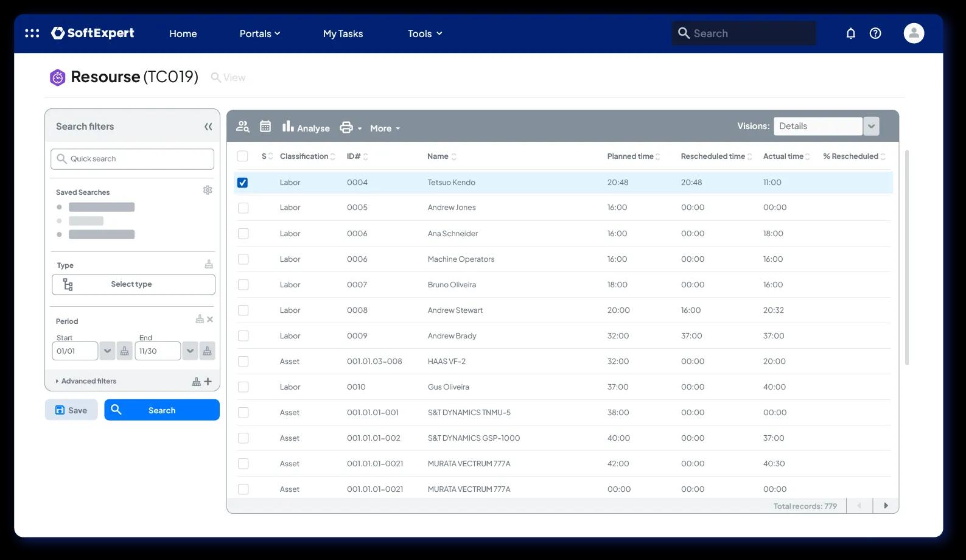Click the printer icon
966x560 pixels.
click(x=346, y=127)
